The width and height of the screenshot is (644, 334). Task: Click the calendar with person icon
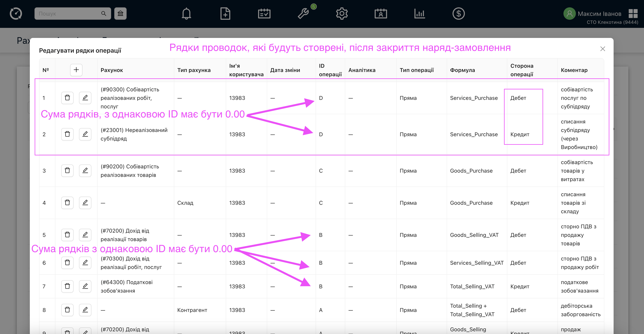[380, 14]
